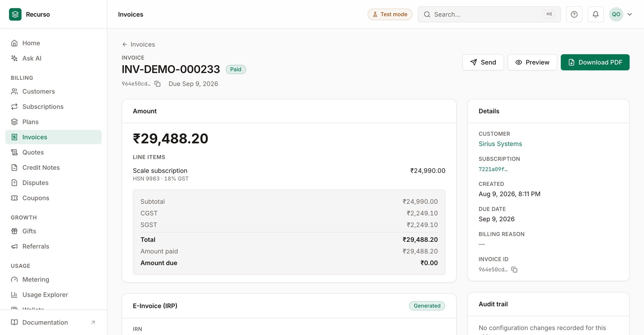Open Plans in the sidebar
This screenshot has width=644, height=335.
[x=53, y=122]
